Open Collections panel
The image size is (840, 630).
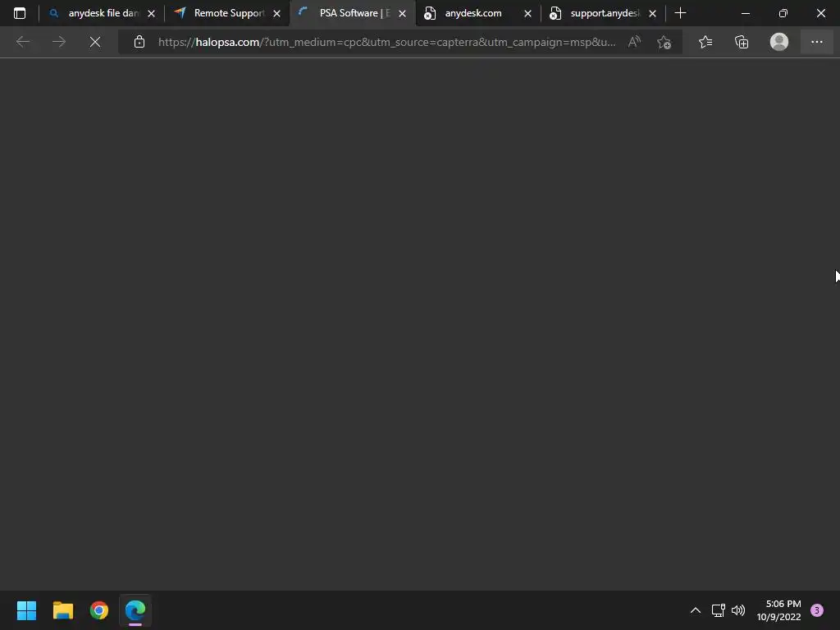[x=742, y=42]
